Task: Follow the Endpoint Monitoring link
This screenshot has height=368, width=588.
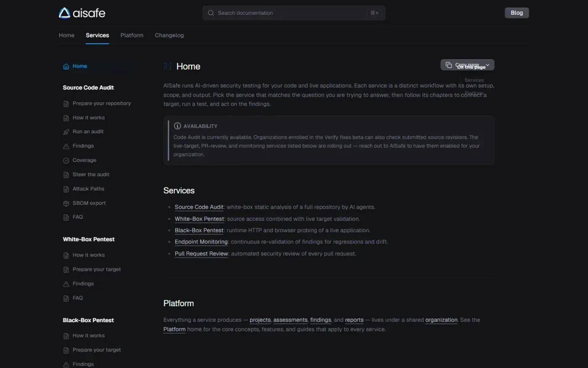Action: (201, 242)
